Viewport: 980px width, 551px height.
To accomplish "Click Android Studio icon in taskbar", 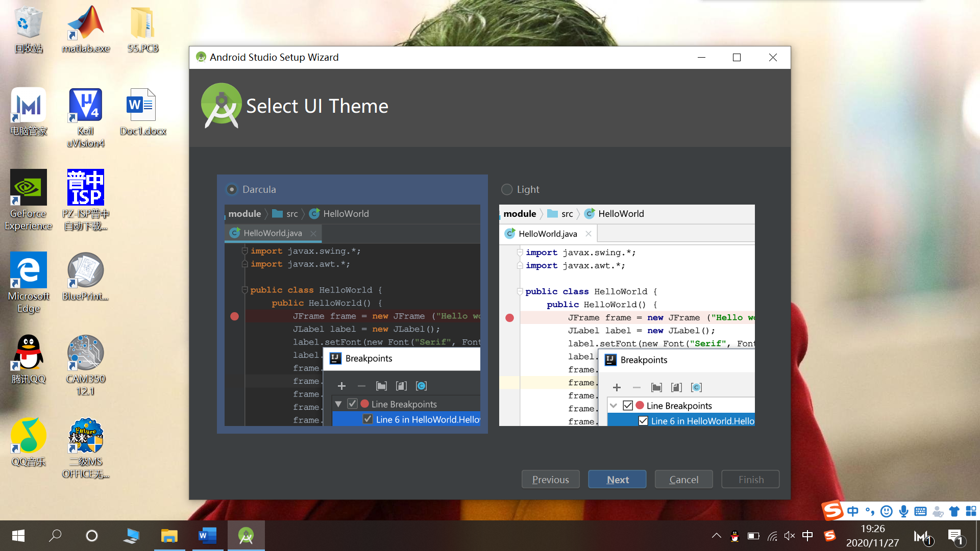I will [246, 536].
